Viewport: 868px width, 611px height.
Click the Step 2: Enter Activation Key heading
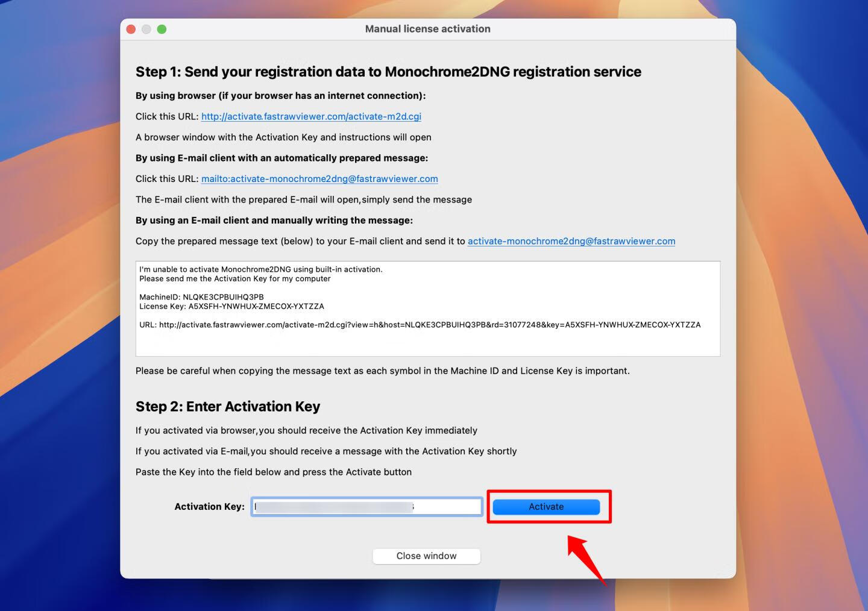click(x=228, y=407)
